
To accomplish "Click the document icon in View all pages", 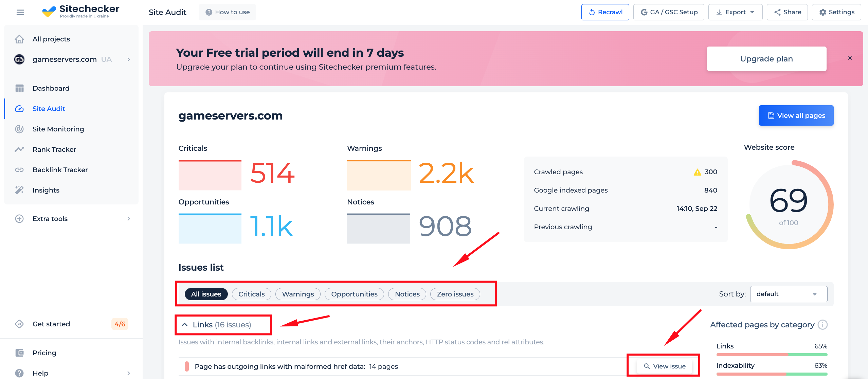I will click(771, 115).
